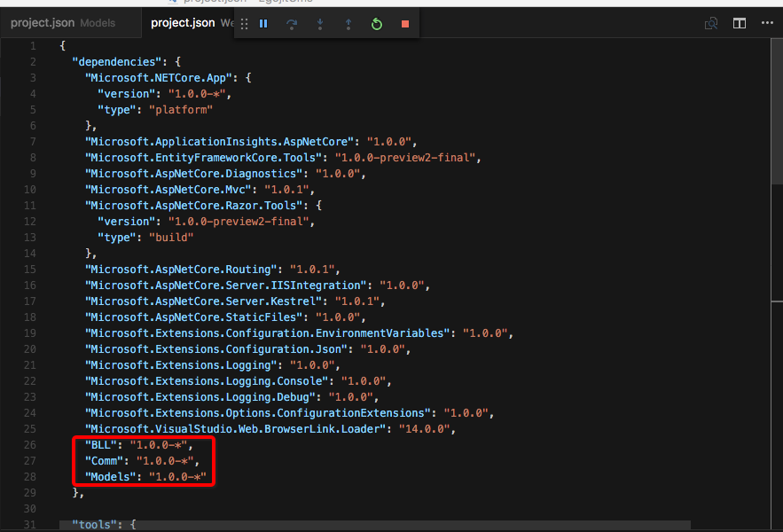
Task: Click line number 1 in gutter
Action: coord(33,46)
